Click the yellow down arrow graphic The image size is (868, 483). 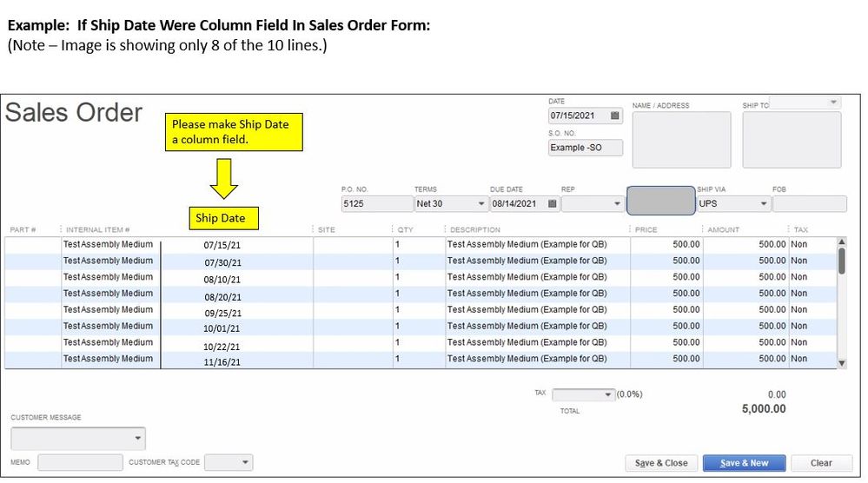pos(223,178)
